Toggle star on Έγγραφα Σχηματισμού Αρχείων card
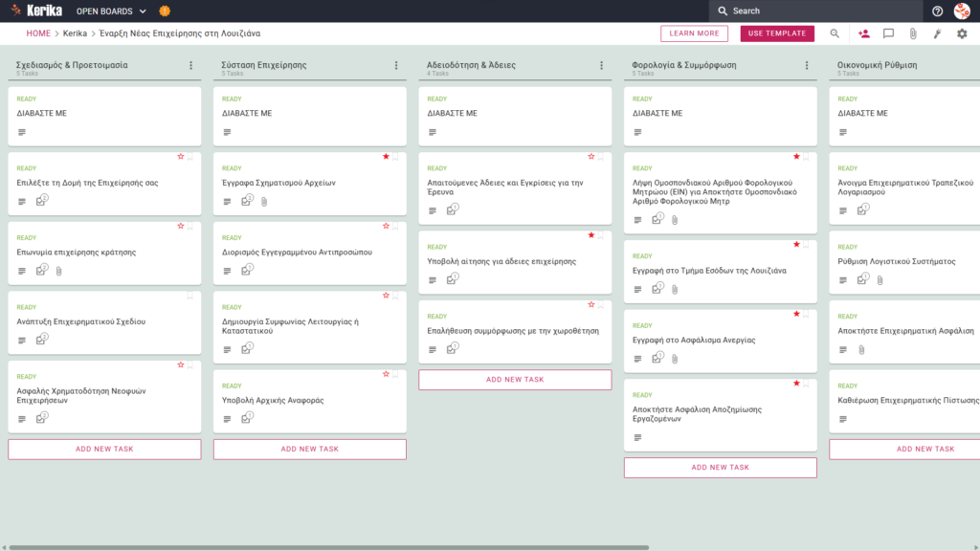The height and width of the screenshot is (551, 980). click(x=386, y=157)
